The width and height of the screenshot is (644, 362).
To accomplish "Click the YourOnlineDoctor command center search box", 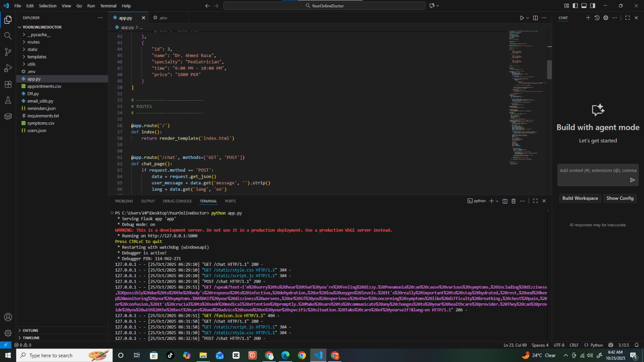I will (x=324, y=6).
